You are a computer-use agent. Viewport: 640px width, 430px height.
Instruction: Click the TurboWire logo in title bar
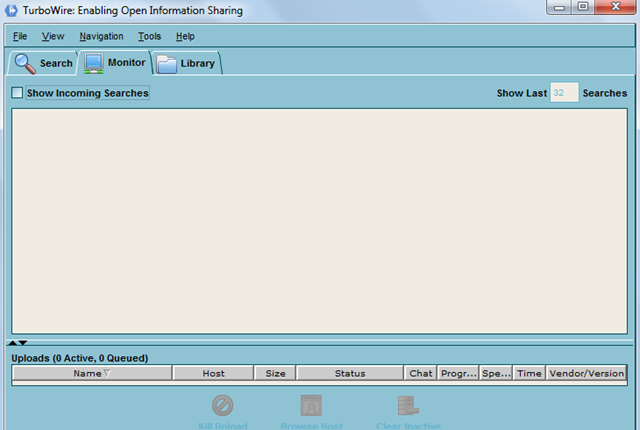11,10
